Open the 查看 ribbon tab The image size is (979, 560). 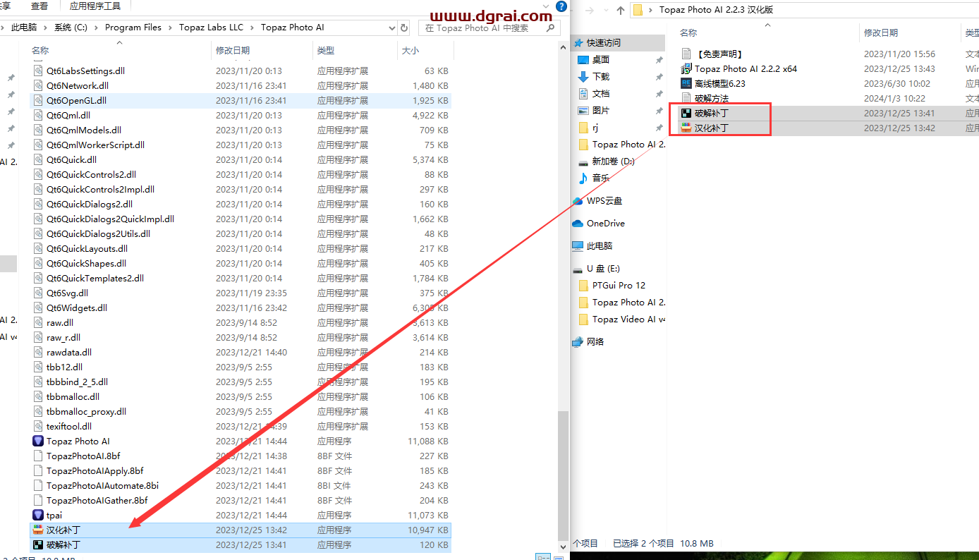[39, 6]
